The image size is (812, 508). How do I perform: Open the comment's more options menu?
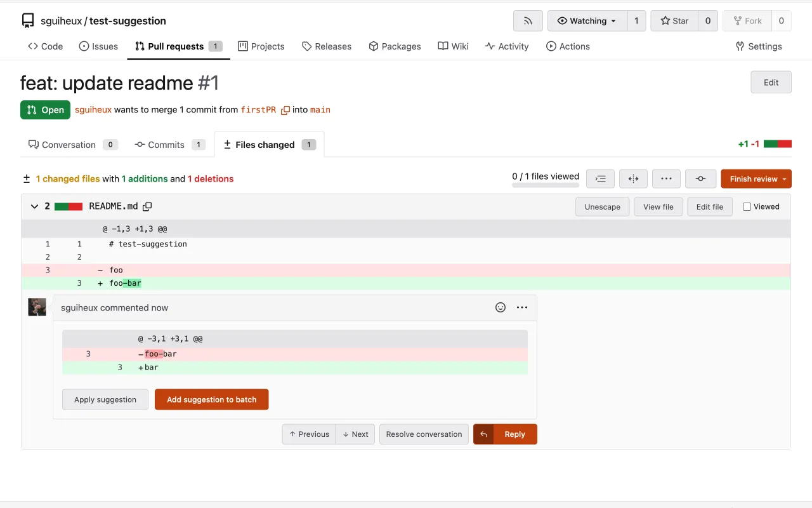pyautogui.click(x=522, y=307)
